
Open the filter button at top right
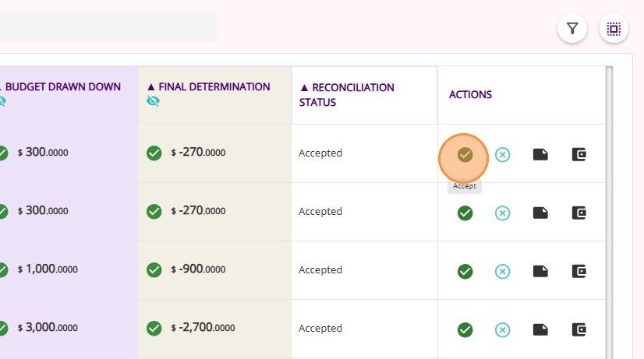pyautogui.click(x=572, y=29)
